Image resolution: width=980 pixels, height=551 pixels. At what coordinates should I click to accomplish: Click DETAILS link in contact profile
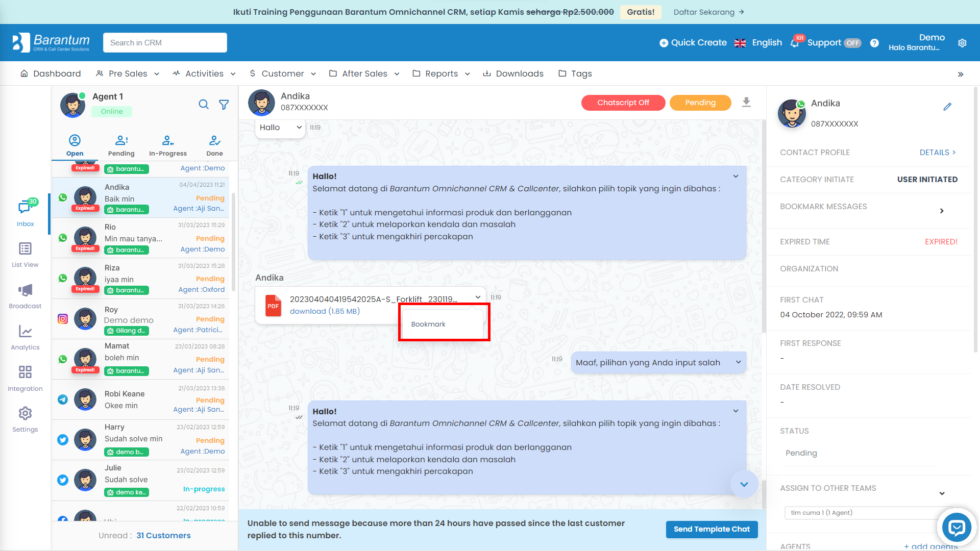tap(938, 153)
